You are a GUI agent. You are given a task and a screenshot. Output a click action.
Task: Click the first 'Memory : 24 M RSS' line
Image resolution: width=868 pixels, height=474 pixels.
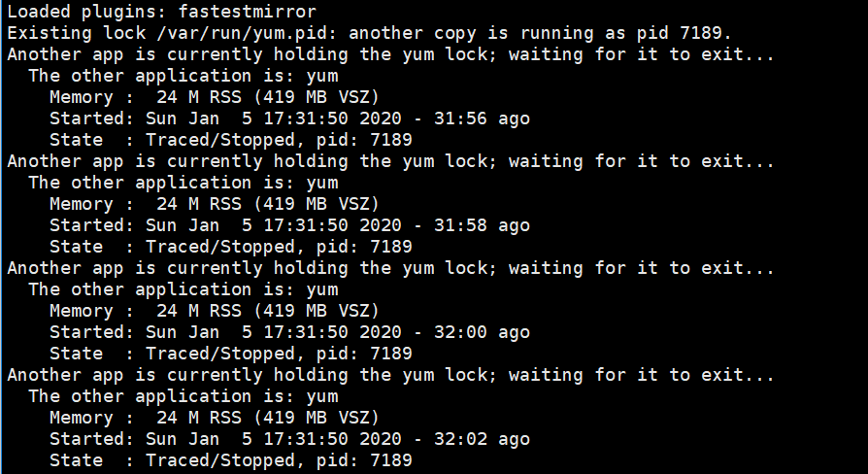point(215,97)
